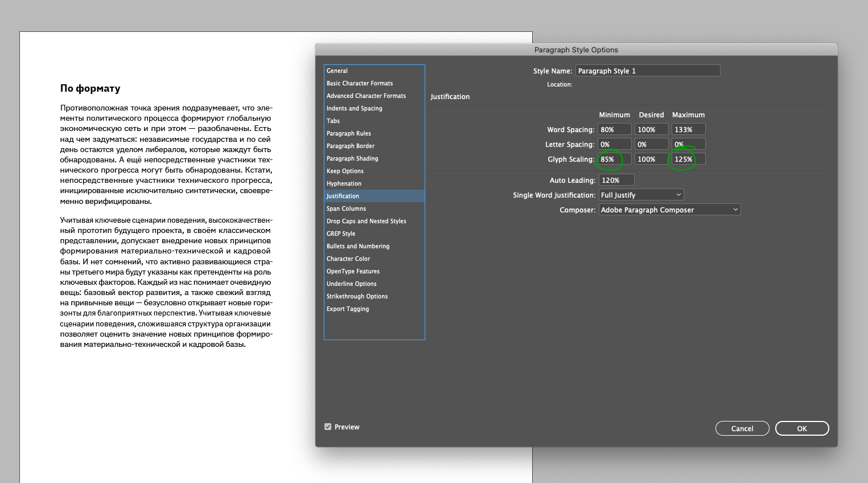Click Word Spacing Desired field

click(x=651, y=129)
